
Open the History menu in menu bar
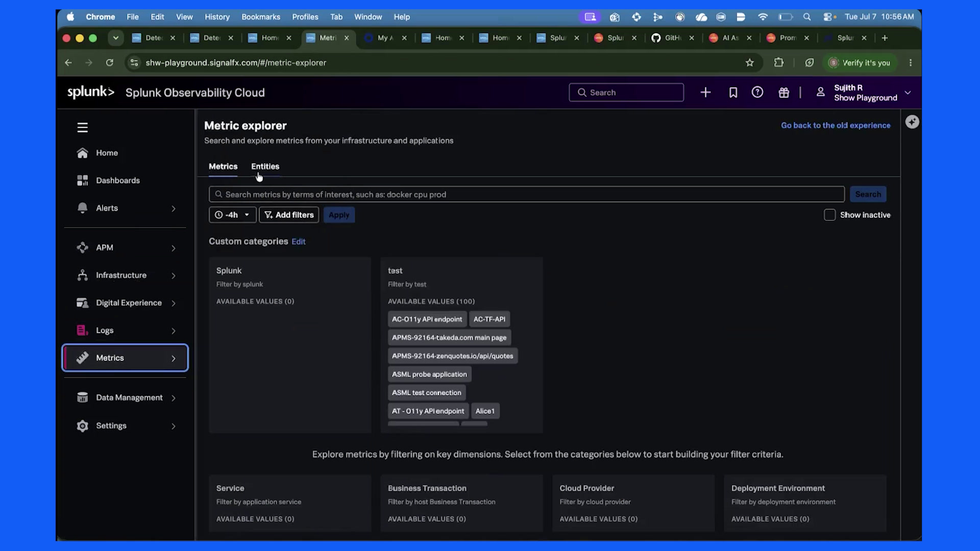pyautogui.click(x=217, y=17)
